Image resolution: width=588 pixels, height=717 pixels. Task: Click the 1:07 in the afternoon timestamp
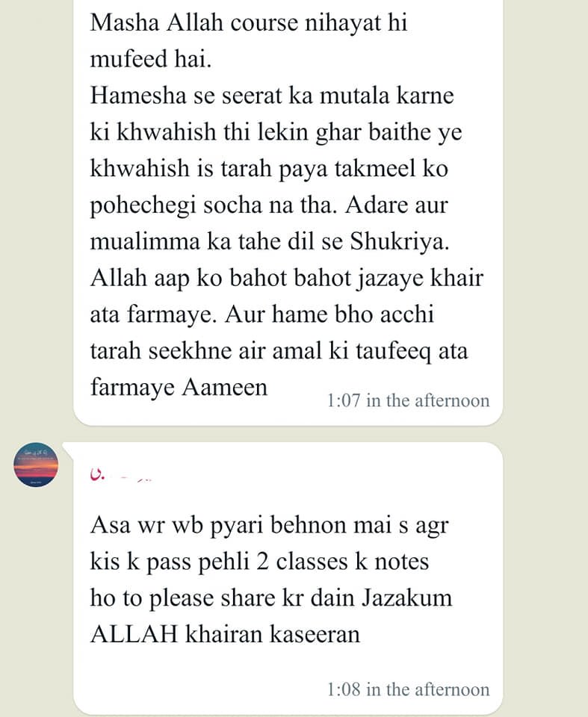[x=408, y=400]
